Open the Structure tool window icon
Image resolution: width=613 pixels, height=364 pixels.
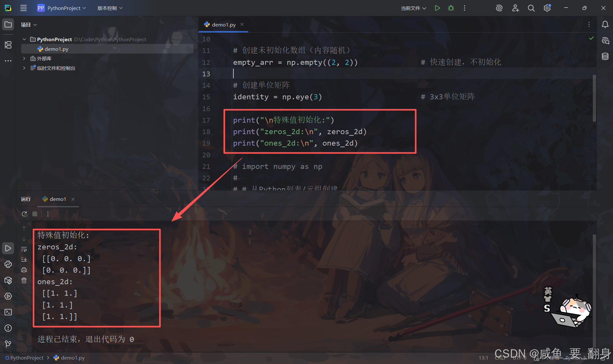(x=8, y=45)
